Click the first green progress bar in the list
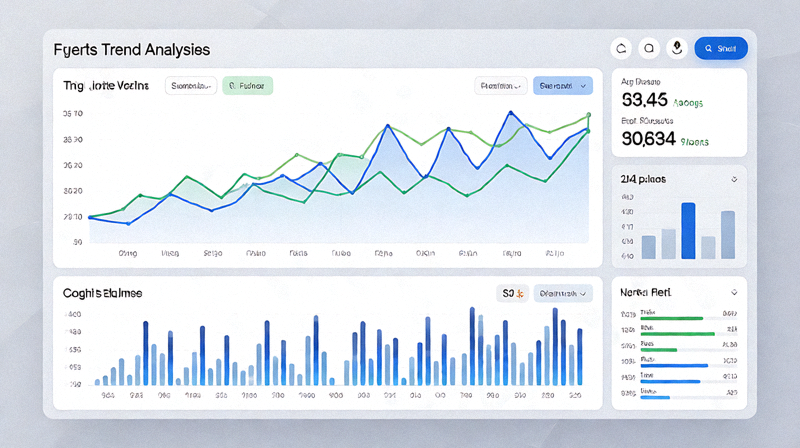This screenshot has height=448, width=800. (x=671, y=318)
